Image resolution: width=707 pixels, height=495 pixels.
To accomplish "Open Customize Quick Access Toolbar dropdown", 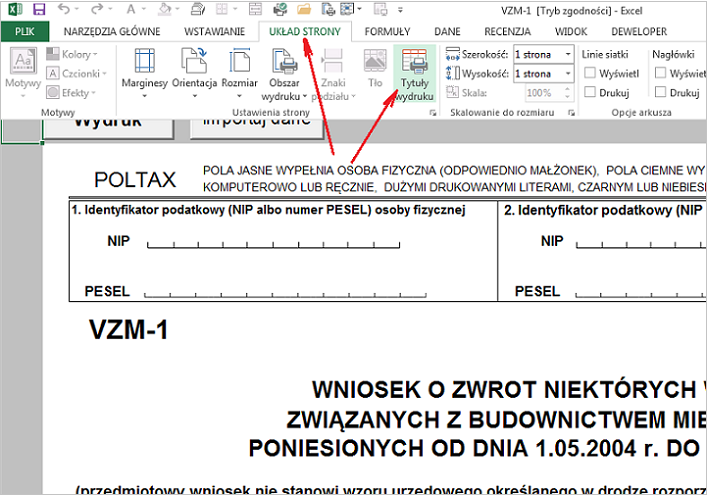I will [x=400, y=9].
